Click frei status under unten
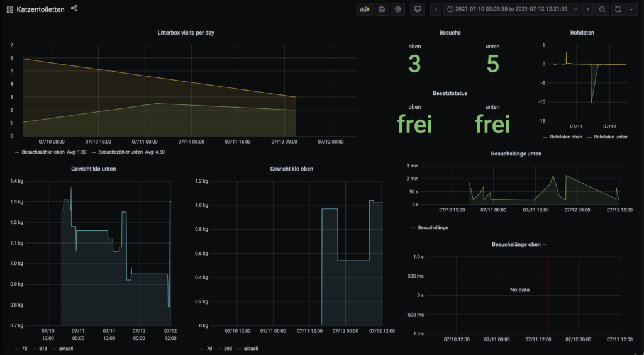The width and height of the screenshot is (644, 355). (492, 124)
